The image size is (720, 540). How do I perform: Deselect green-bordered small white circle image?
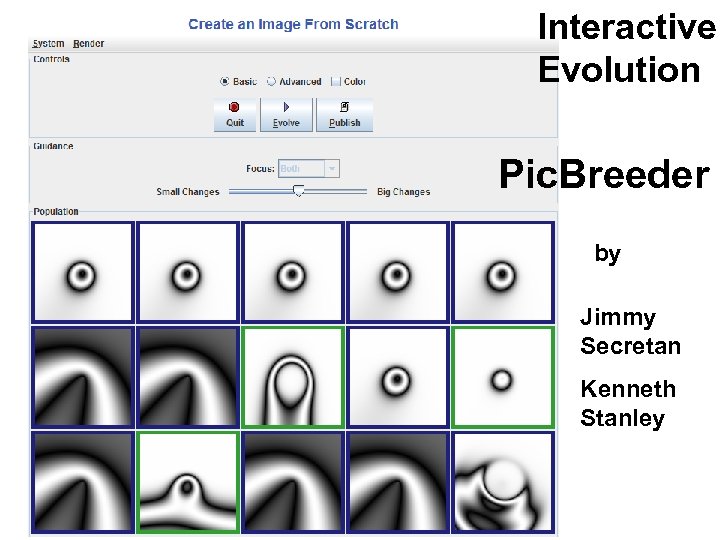(x=502, y=377)
